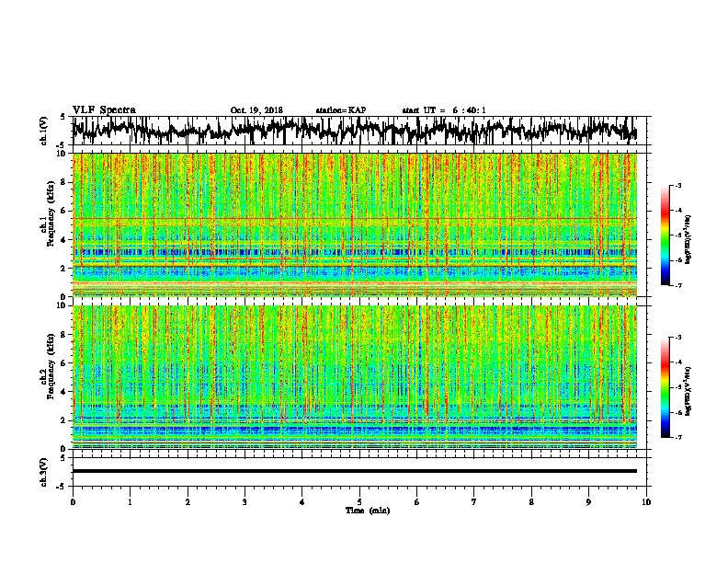
Task: Click the "ch.1(V)" waveform axis label
Action: (x=44, y=131)
